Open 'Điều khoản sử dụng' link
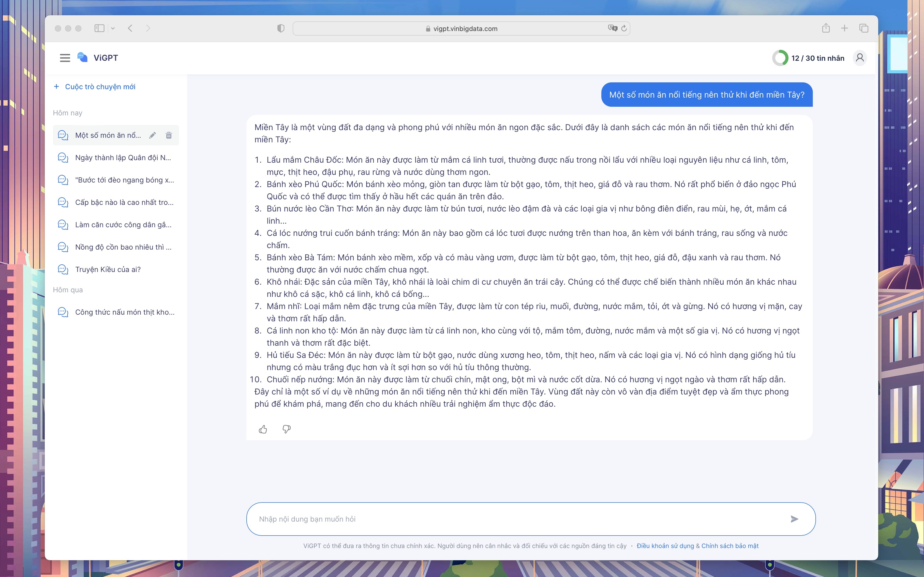The height and width of the screenshot is (577, 924). (665, 546)
